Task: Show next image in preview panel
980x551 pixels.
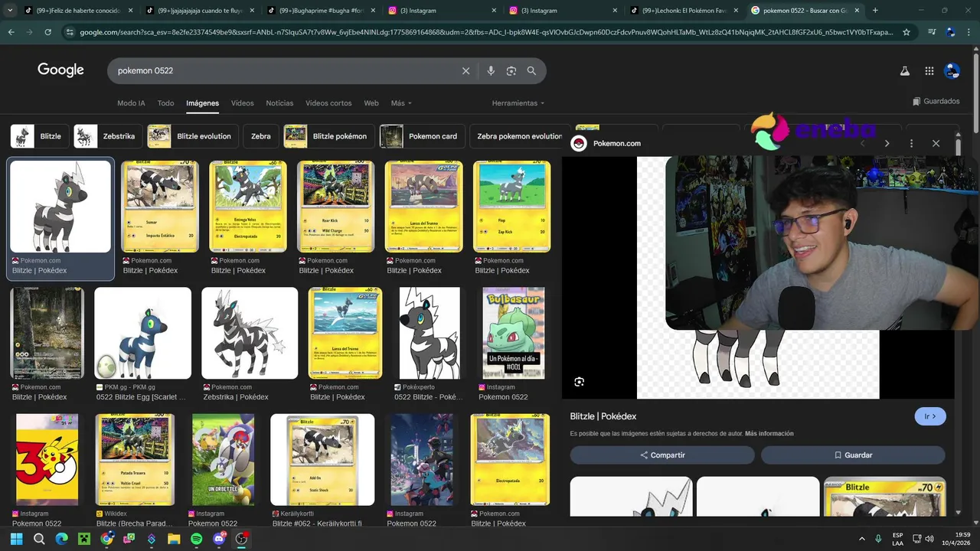Action: 887,143
